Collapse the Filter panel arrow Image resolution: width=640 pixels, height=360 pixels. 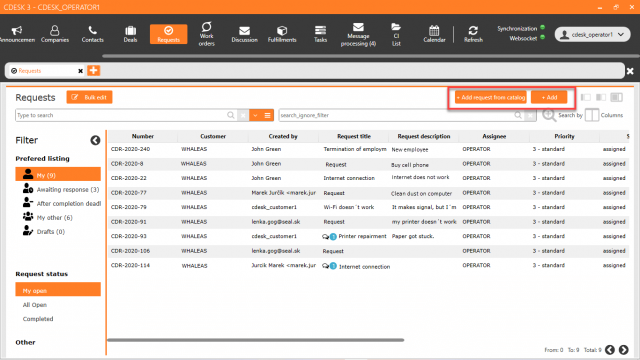[95, 140]
